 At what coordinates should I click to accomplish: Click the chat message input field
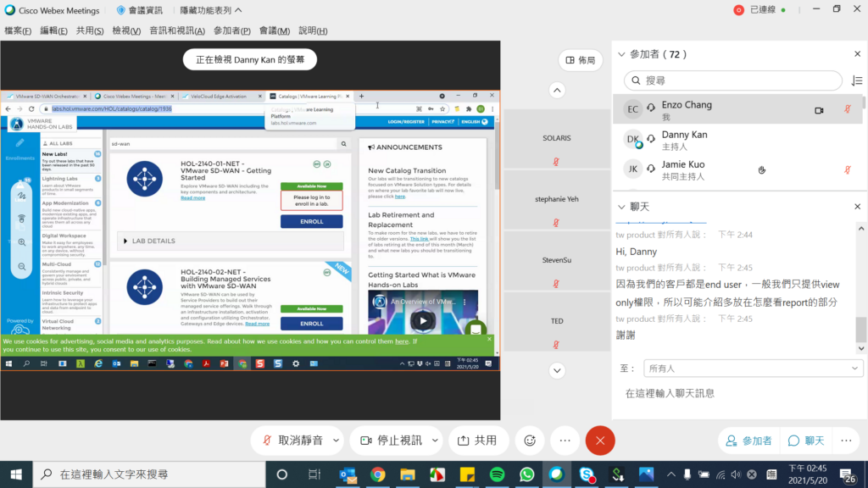pyautogui.click(x=739, y=394)
